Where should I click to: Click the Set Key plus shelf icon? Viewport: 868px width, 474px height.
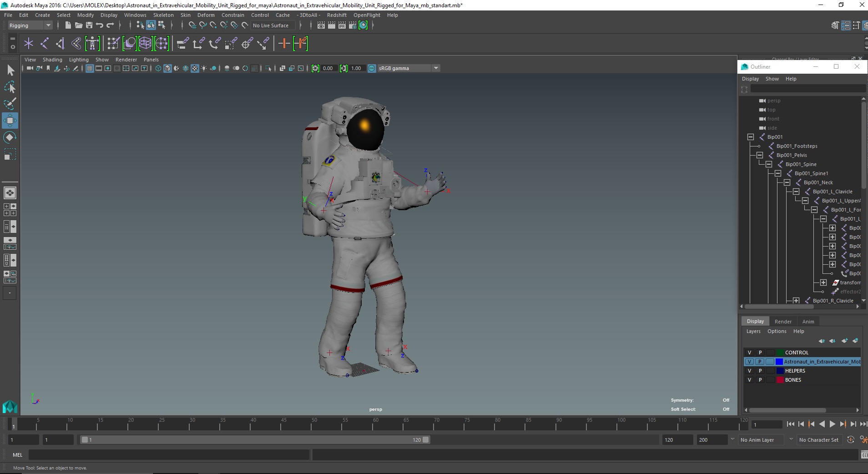pyautogui.click(x=284, y=44)
